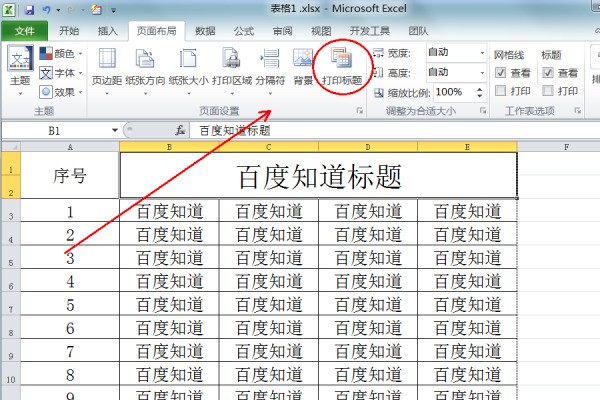Switch to the Formulas (公式) tab

pos(244,31)
